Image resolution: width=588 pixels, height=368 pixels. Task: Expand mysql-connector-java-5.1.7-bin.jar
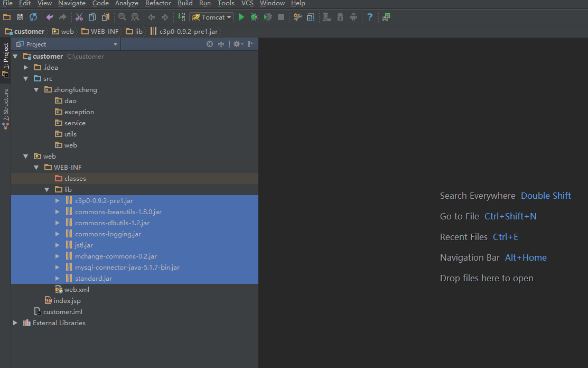[x=58, y=268]
